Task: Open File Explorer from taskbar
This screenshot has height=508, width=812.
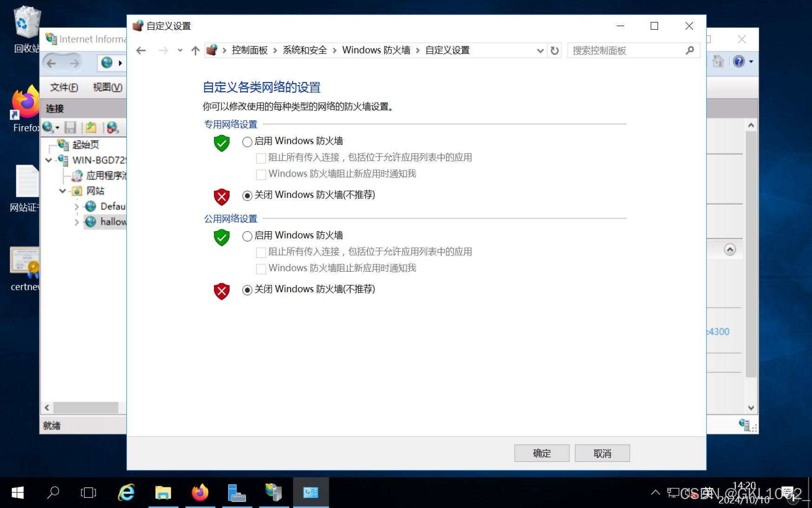Action: coord(163,493)
